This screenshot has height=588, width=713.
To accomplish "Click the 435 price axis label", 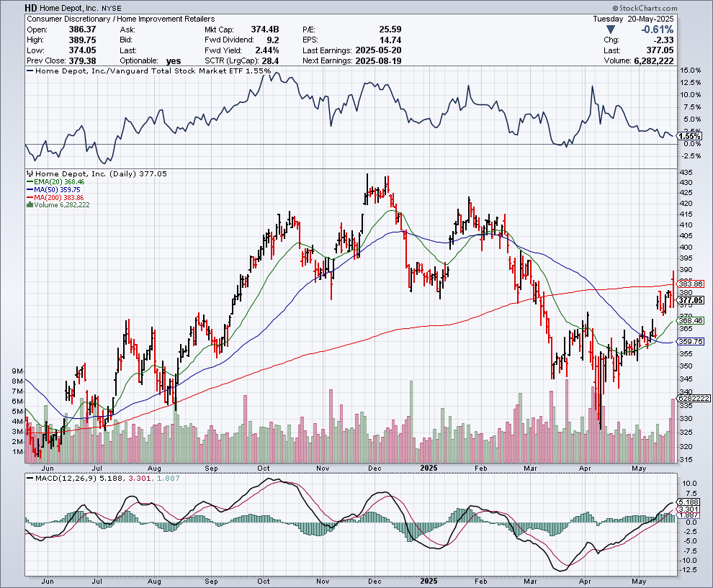I will 686,173.
